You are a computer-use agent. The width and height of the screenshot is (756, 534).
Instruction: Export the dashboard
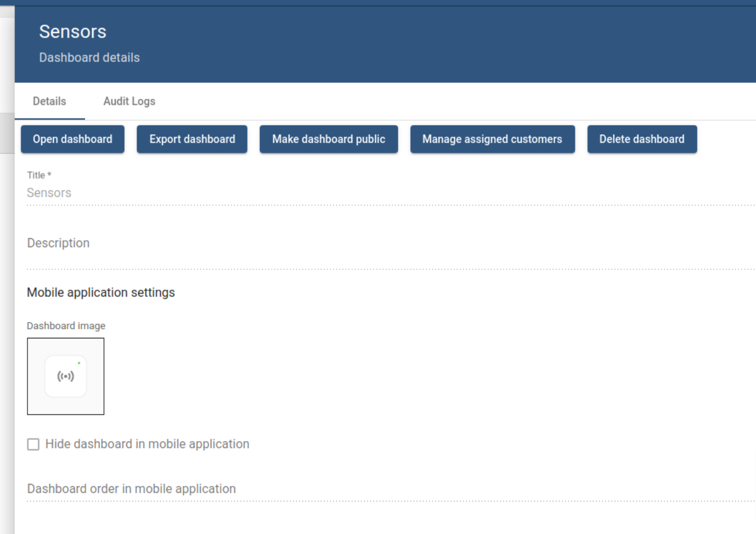coord(192,139)
